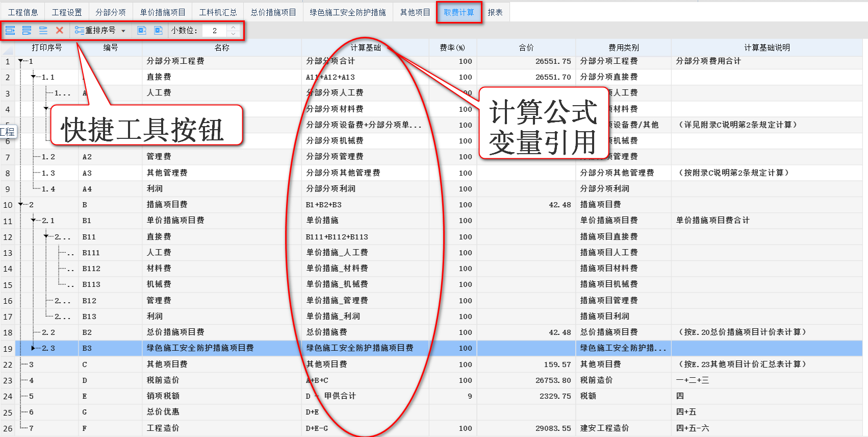868x437 pixels.
Task: Collapse the 2.1 单价措施项目费 node
Action: (x=33, y=221)
